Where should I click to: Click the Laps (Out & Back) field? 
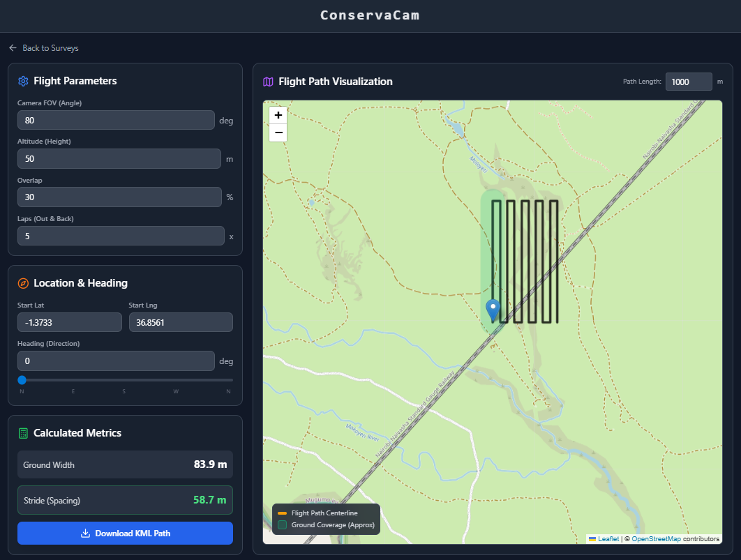(120, 236)
